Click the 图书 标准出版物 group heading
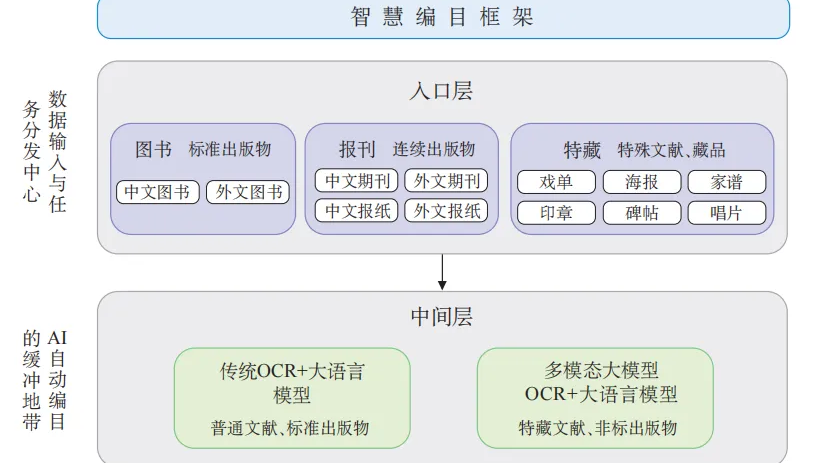 (203, 149)
